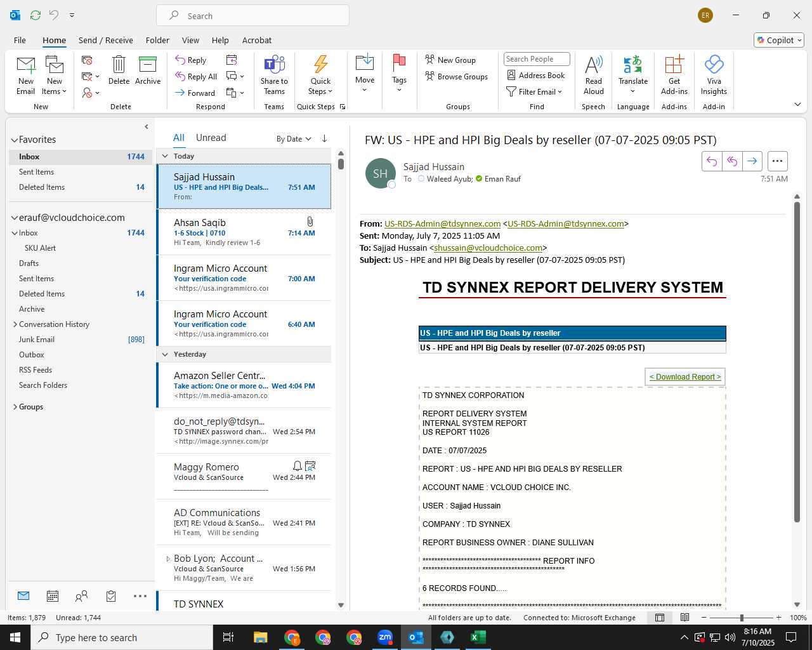This screenshot has height=650, width=812.
Task: Expand the Groups section
Action: point(15,407)
